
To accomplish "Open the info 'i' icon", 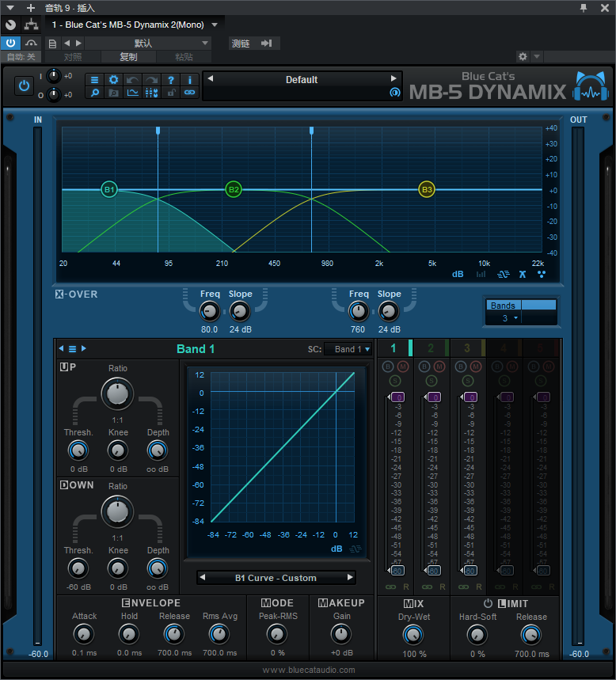I will click(x=190, y=80).
